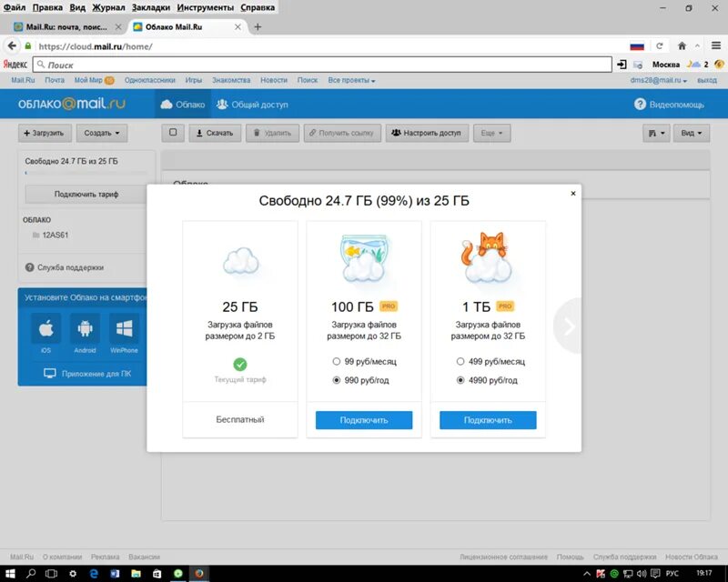The image size is (728, 582).
Task: Click the Скачать download button
Action: (x=215, y=133)
